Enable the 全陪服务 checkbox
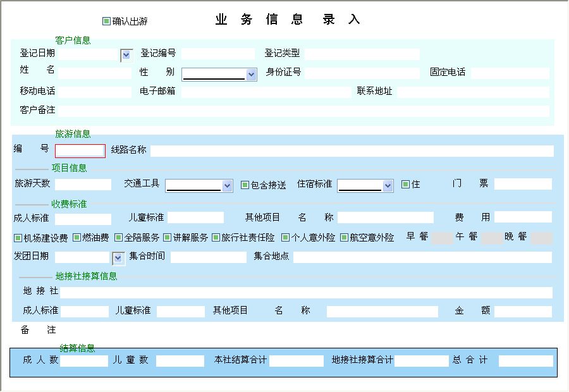Image resolution: width=569 pixels, height=392 pixels. click(118, 237)
